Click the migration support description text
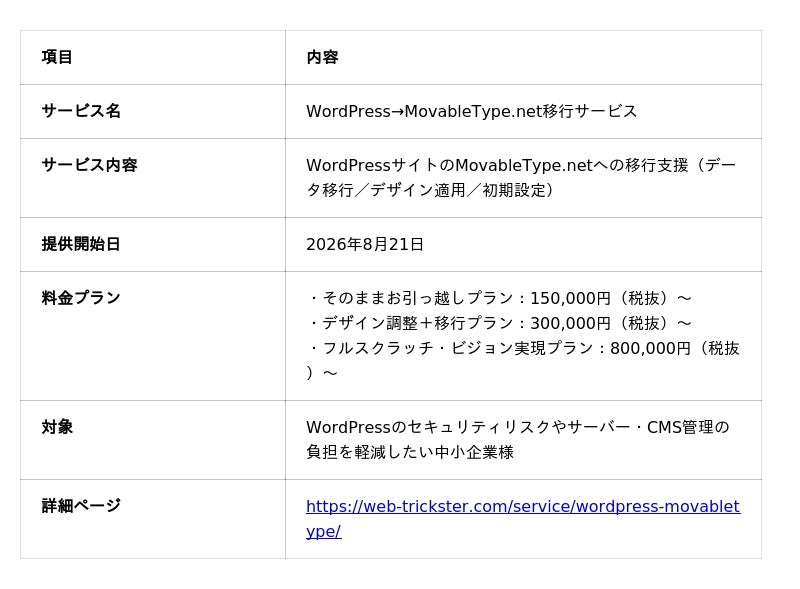 [521, 178]
